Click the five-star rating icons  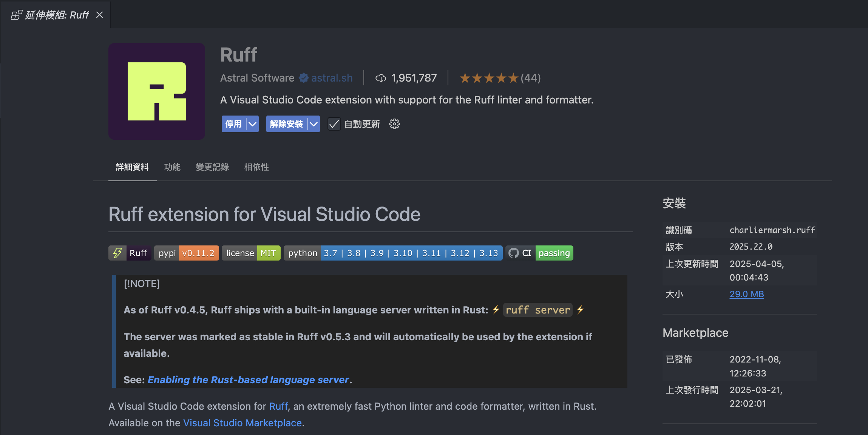[x=489, y=78]
